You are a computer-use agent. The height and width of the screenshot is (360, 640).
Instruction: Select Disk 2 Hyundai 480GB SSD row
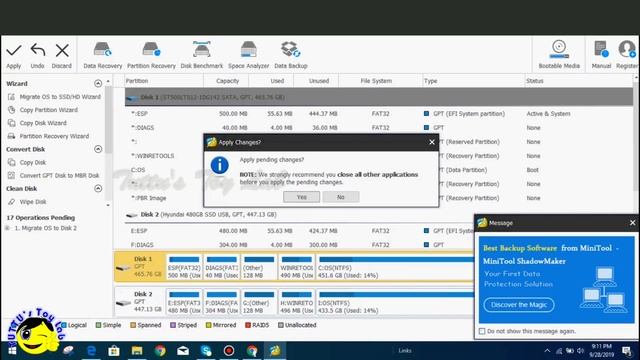coord(299,214)
